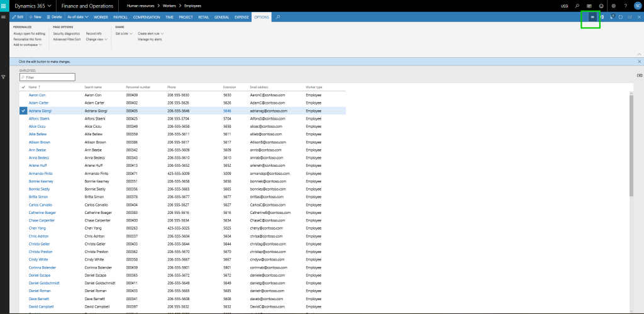Open Alfons Staerk employee link
The height and width of the screenshot is (314, 644).
pyautogui.click(x=39, y=118)
